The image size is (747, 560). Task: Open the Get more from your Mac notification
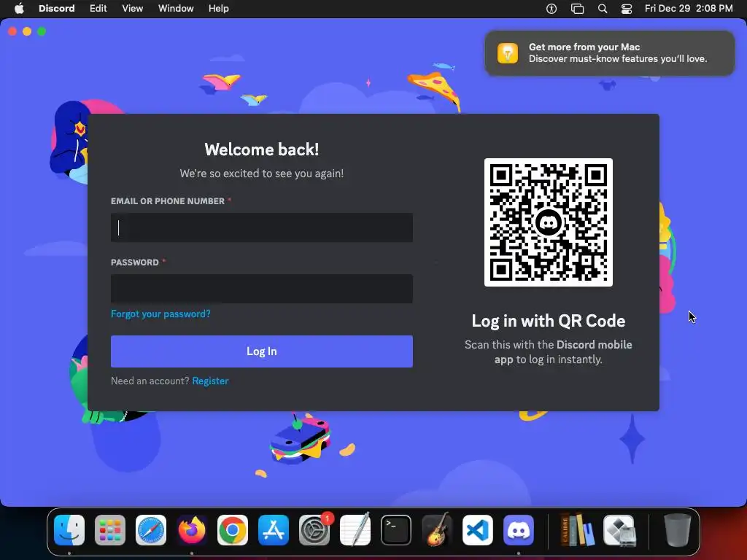click(610, 52)
